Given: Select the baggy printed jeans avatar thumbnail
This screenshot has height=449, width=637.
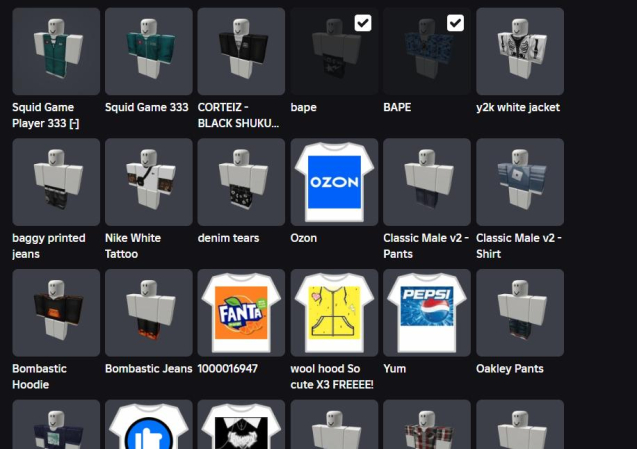Looking at the screenshot, I should 56,182.
